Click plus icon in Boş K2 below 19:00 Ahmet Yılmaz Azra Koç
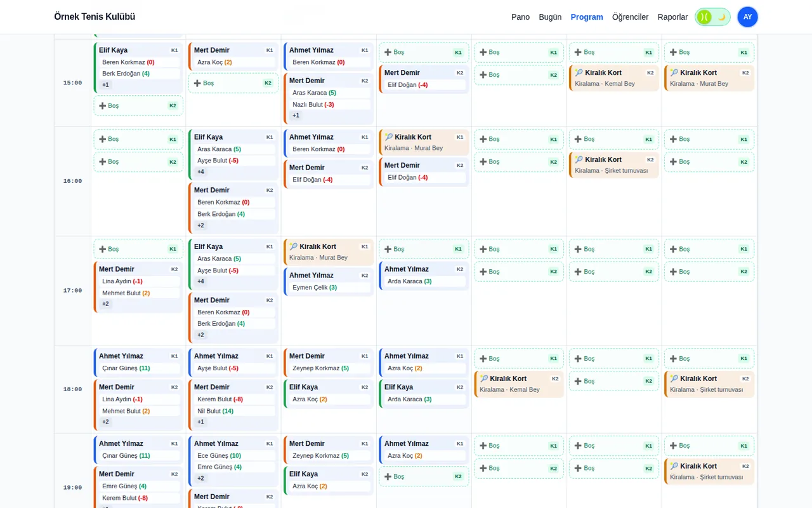 point(388,476)
